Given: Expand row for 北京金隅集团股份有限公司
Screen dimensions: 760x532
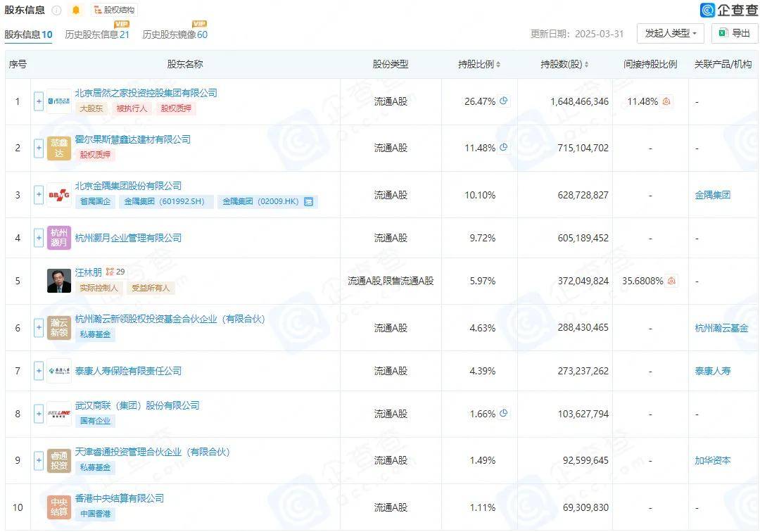Looking at the screenshot, I should pos(39,195).
